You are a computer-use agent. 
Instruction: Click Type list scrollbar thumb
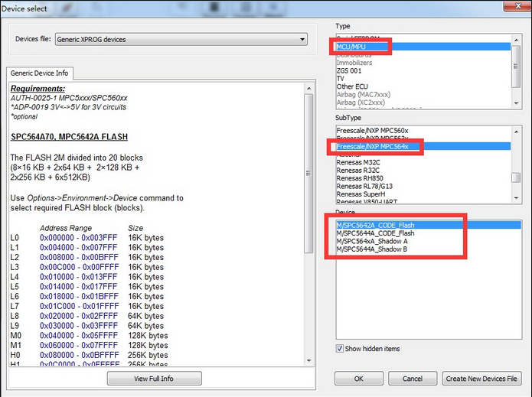(x=516, y=67)
